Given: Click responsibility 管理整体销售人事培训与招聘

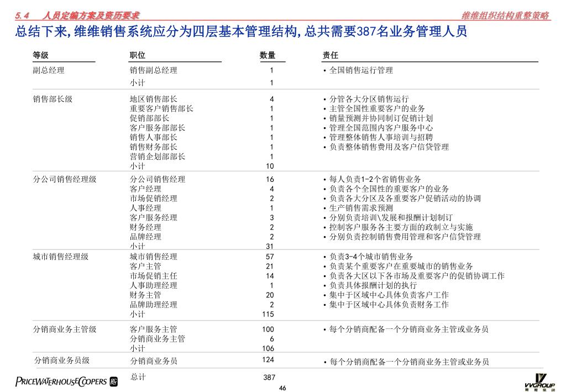Looking at the screenshot, I should click(x=381, y=137).
